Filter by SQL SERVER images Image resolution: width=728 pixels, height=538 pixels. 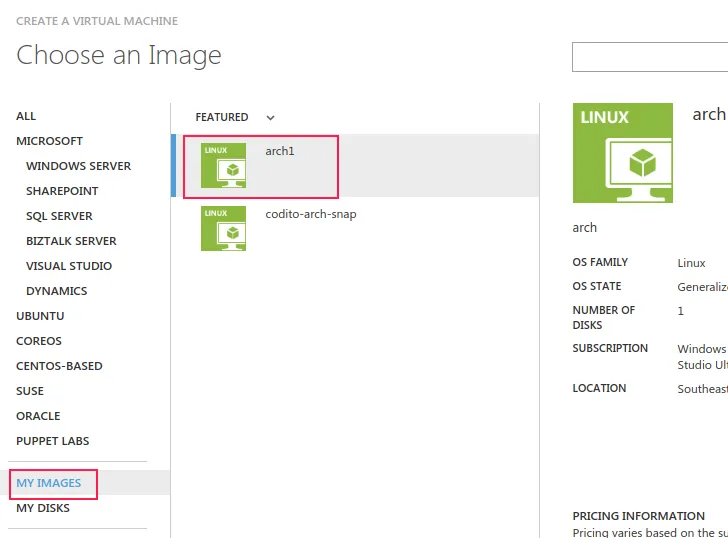59,216
